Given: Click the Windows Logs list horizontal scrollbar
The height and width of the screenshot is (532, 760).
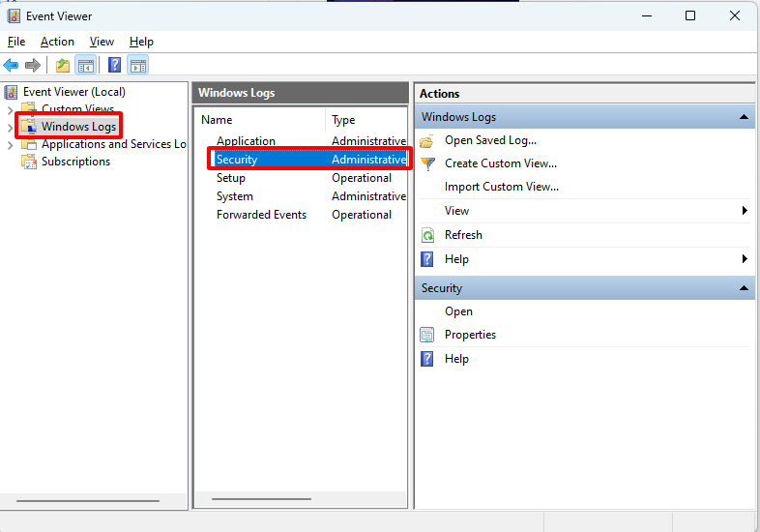Looking at the screenshot, I should point(261,498).
